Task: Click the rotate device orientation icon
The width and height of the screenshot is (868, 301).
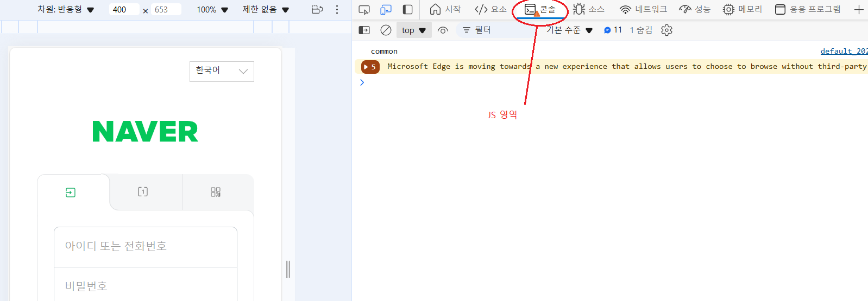Action: [317, 10]
